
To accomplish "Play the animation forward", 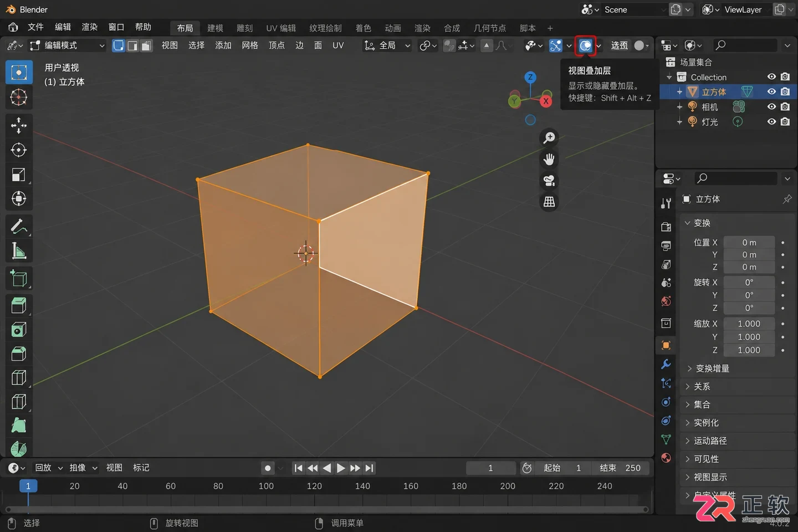I will [x=341, y=468].
